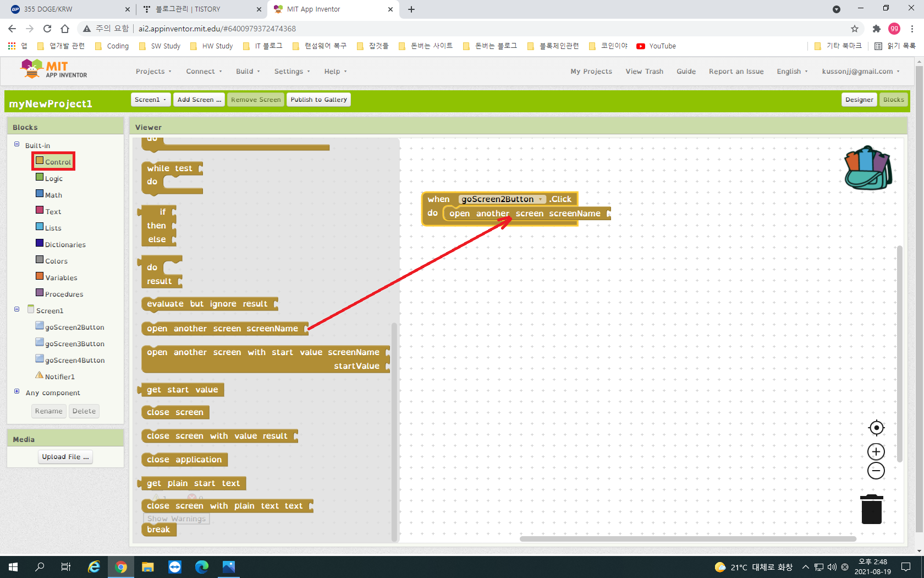Reload the page with the browser refresh icon
924x578 pixels.
tap(47, 29)
